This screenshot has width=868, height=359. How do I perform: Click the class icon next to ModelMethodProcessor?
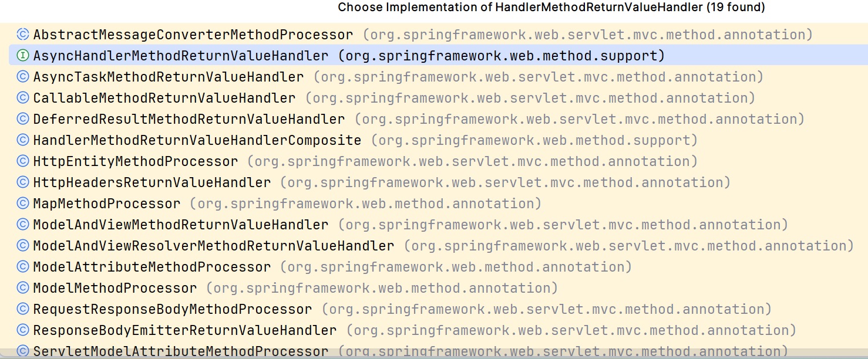23,288
